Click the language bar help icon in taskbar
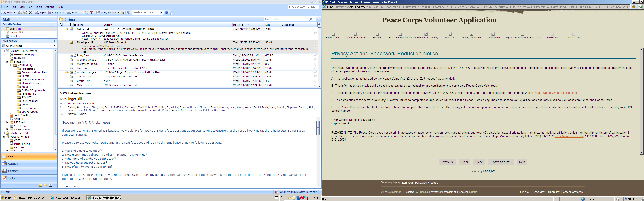This screenshot has width=644, height=201. (x=276, y=198)
